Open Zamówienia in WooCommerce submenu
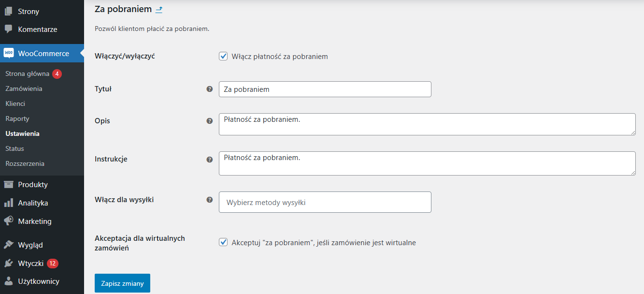The image size is (644, 294). [24, 88]
